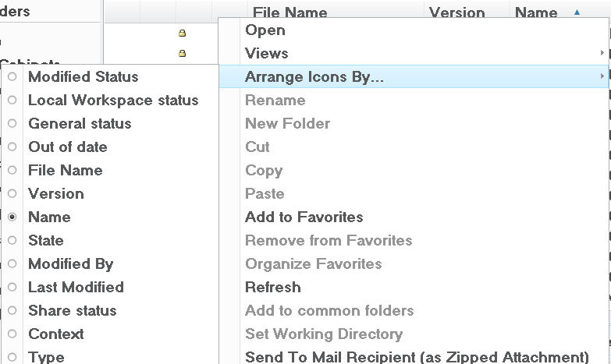Screen dimensions: 611x364
Task: Select the Modified Status radio option
Action: [x=12, y=76]
